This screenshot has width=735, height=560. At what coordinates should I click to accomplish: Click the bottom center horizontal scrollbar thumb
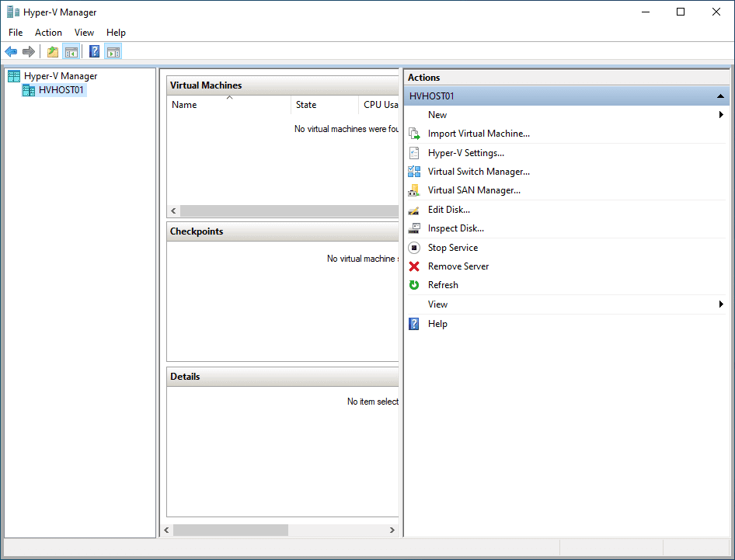pyautogui.click(x=231, y=530)
